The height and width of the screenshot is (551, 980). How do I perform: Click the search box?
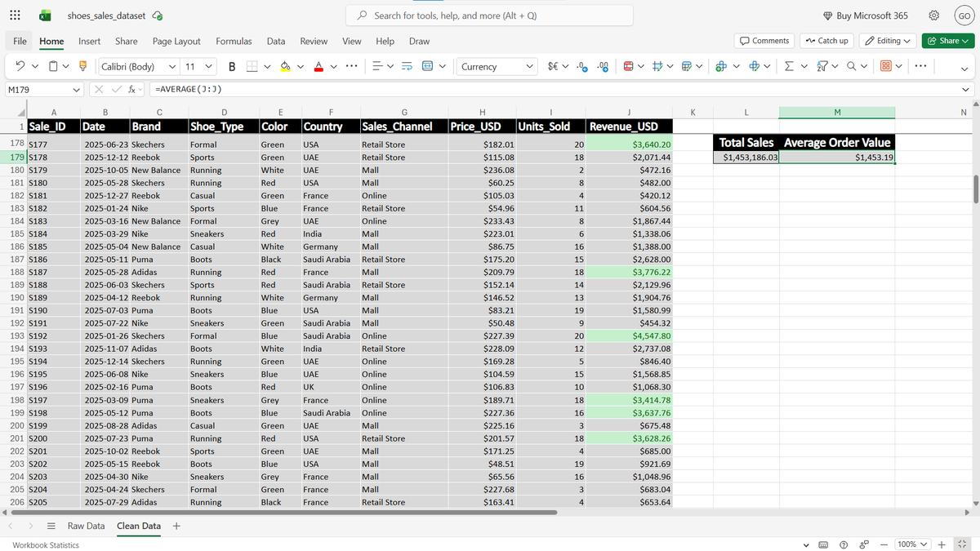[x=489, y=16]
